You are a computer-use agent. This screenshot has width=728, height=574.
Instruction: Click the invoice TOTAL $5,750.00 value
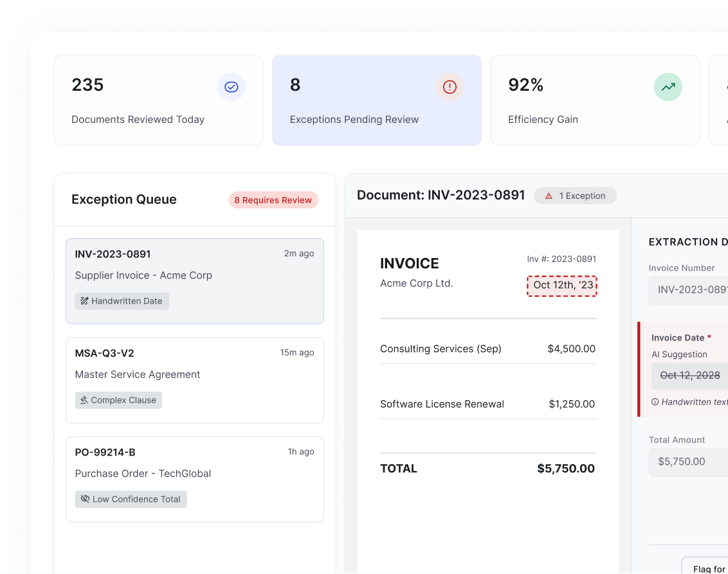coord(565,468)
